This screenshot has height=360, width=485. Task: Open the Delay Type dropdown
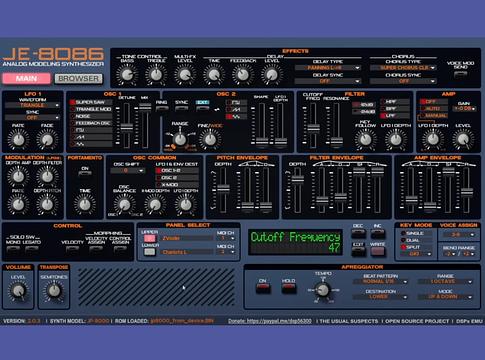pos(328,68)
